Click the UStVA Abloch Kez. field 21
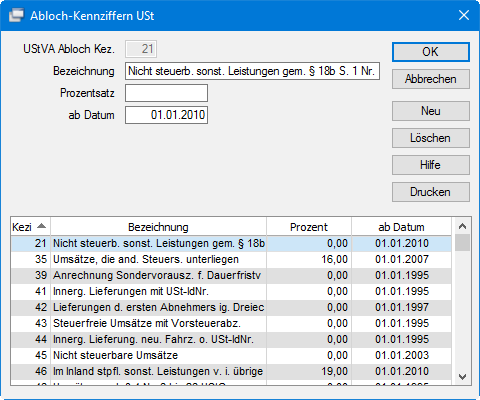Viewport: 480px width, 400px height. (x=141, y=49)
